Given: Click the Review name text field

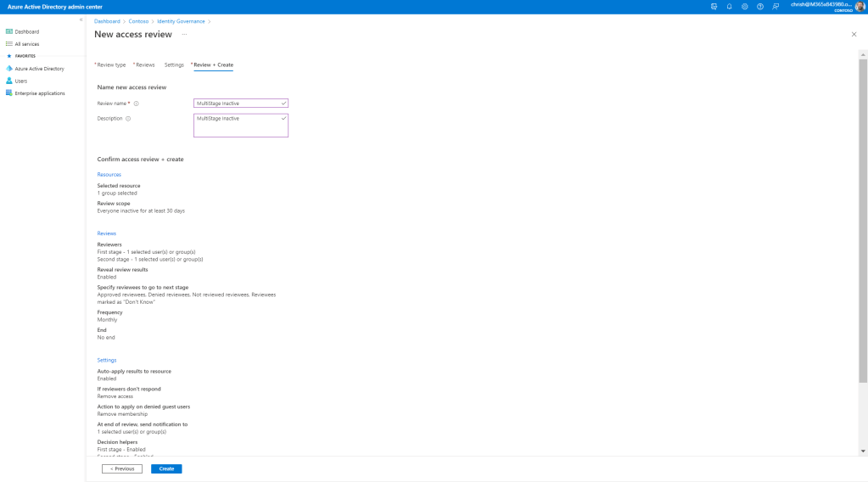Looking at the screenshot, I should point(238,104).
